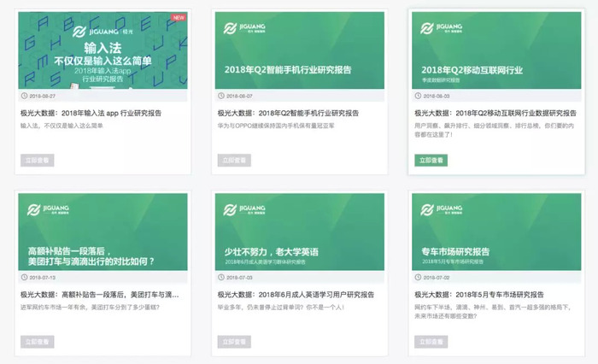
Task: Click JIGUANG logo on 高额补贴告一段落后 banner
Action: coord(48,209)
